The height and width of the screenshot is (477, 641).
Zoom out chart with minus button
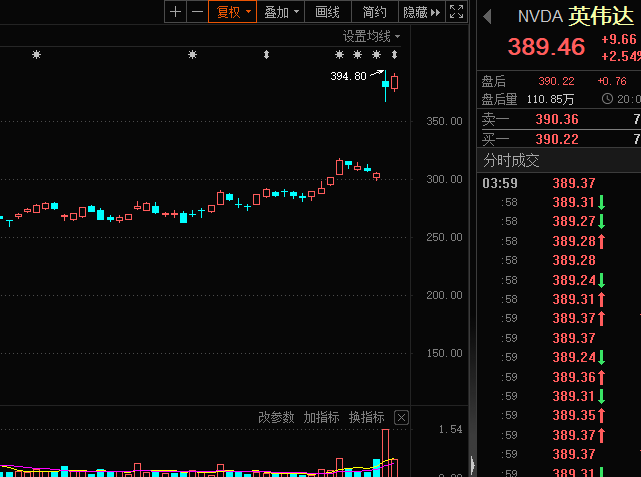click(x=197, y=12)
